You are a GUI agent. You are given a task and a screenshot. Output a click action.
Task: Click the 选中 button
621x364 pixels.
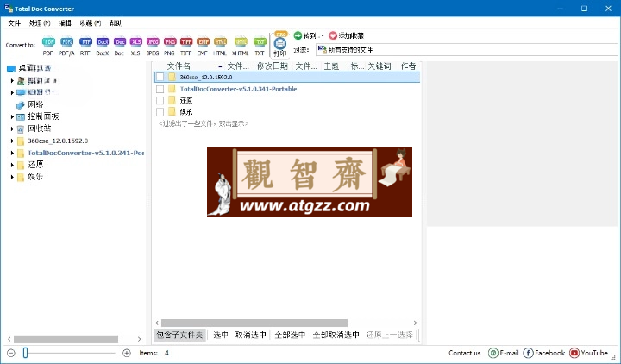[x=221, y=335]
